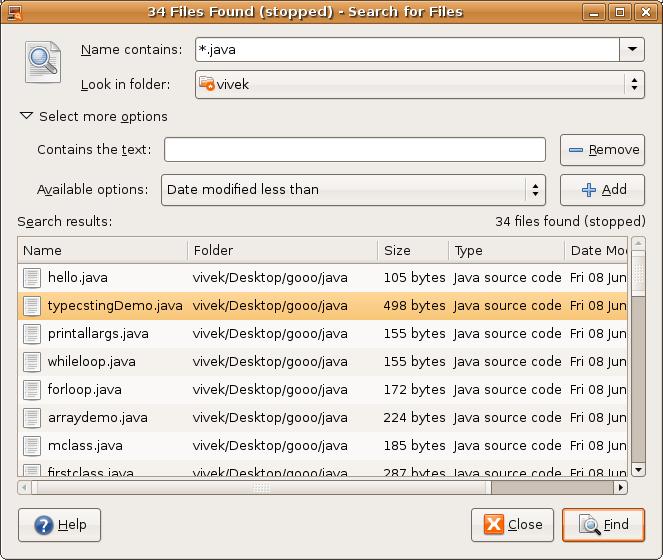Screen dimensions: 663x560
Task: Open the Look in folder dropdown
Action: click(633, 85)
